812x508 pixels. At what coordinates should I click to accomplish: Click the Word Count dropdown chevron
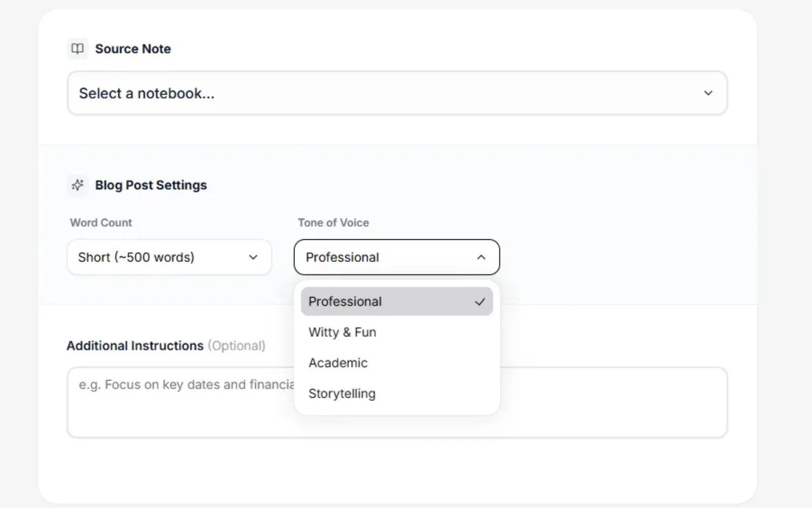pos(253,257)
